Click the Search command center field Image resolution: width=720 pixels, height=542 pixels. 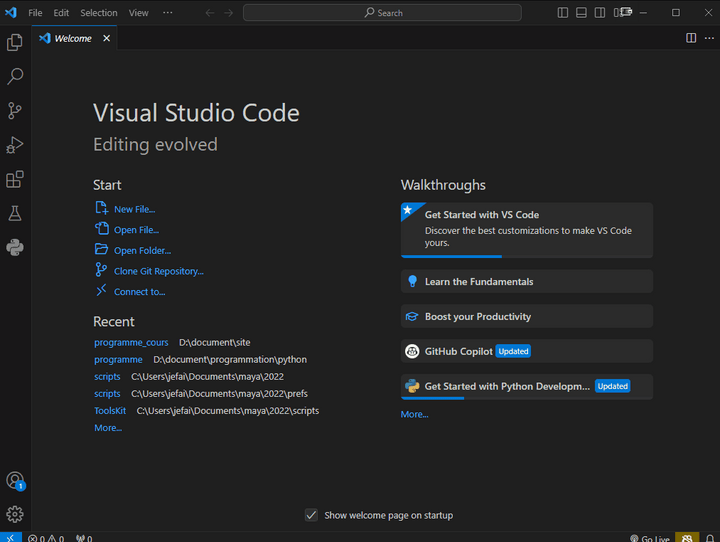[x=382, y=13]
